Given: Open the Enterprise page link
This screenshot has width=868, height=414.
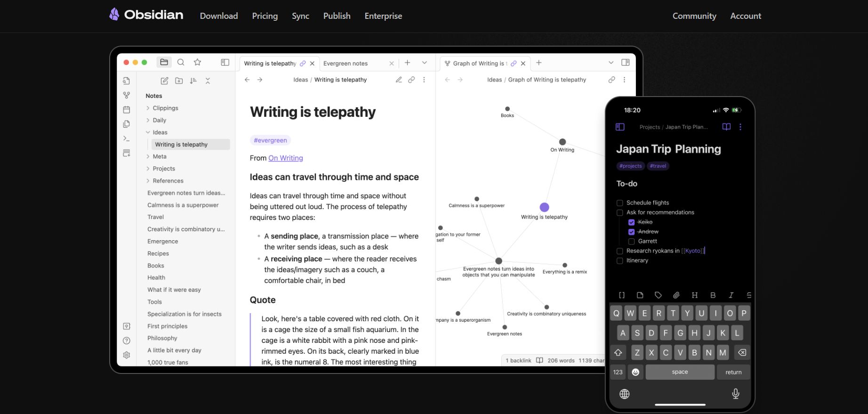Looking at the screenshot, I should [x=384, y=16].
